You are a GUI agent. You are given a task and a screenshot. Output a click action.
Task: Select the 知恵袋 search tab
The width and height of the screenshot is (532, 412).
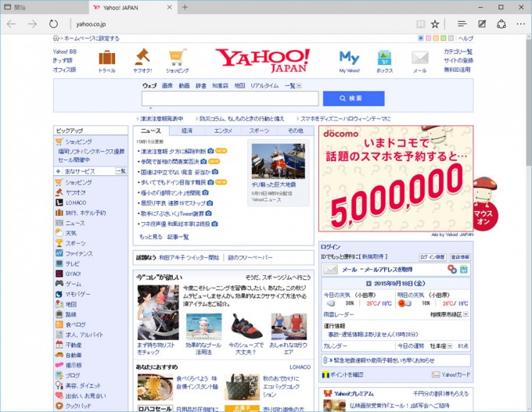(x=220, y=86)
